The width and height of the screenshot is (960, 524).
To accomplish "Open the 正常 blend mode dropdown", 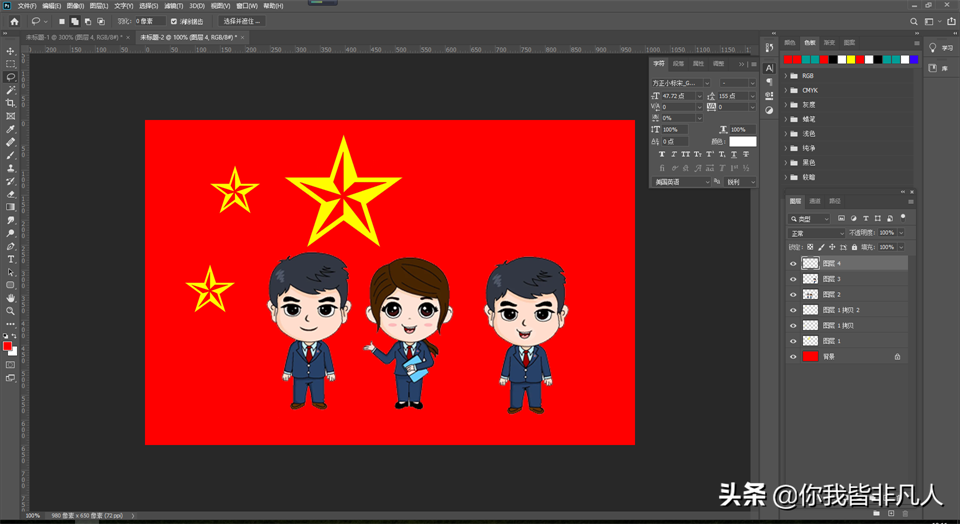I will point(816,233).
